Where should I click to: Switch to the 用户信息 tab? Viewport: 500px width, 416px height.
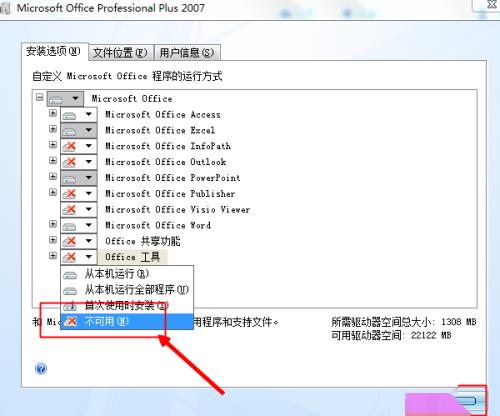(x=187, y=53)
